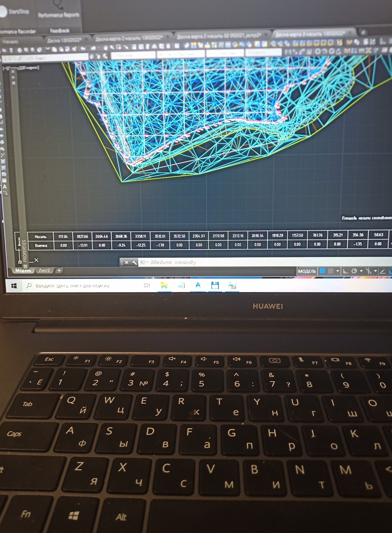
Task: Click the Выемка row header cell
Action: click(x=41, y=245)
